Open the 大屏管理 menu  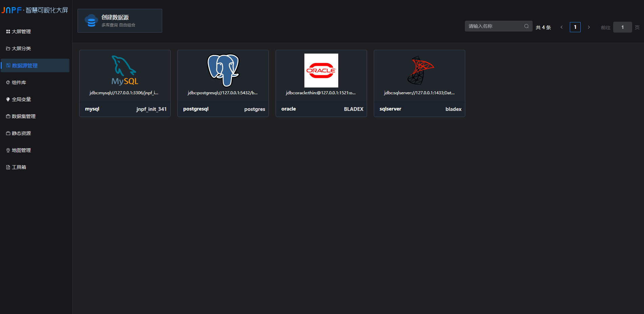(x=35, y=32)
